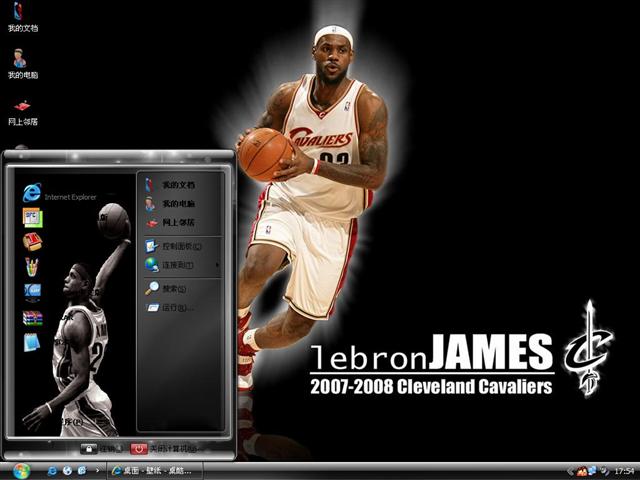The height and width of the screenshot is (480, 640).
Task: Click the 17:54 taskbar clock
Action: click(624, 471)
